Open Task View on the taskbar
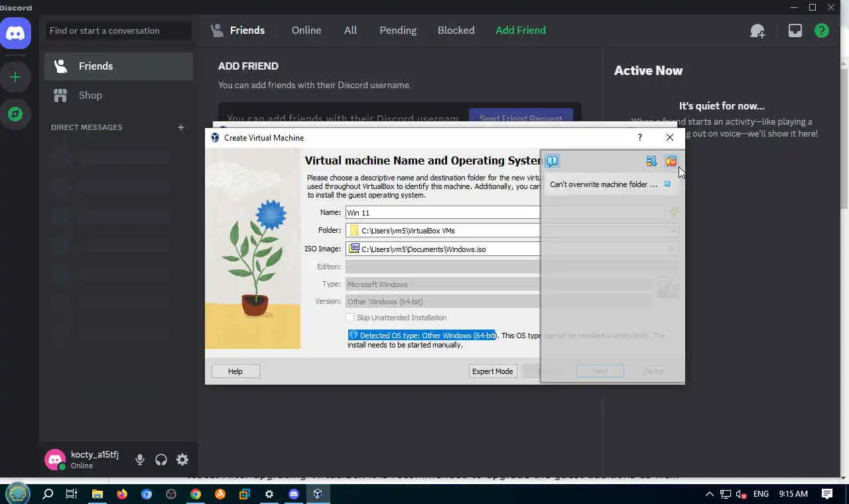849x504 pixels. coord(72,494)
